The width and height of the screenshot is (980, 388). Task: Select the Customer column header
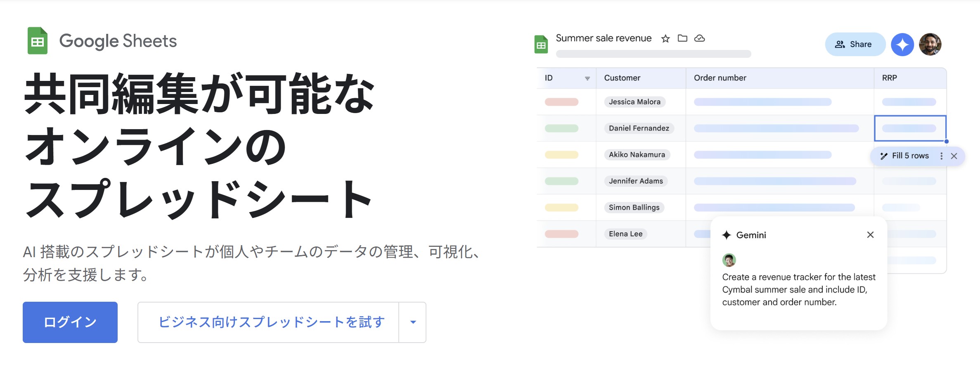[622, 78]
